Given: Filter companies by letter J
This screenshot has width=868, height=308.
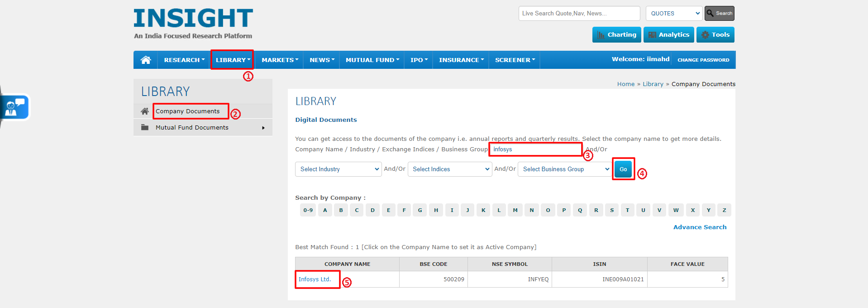Looking at the screenshot, I should [x=467, y=210].
